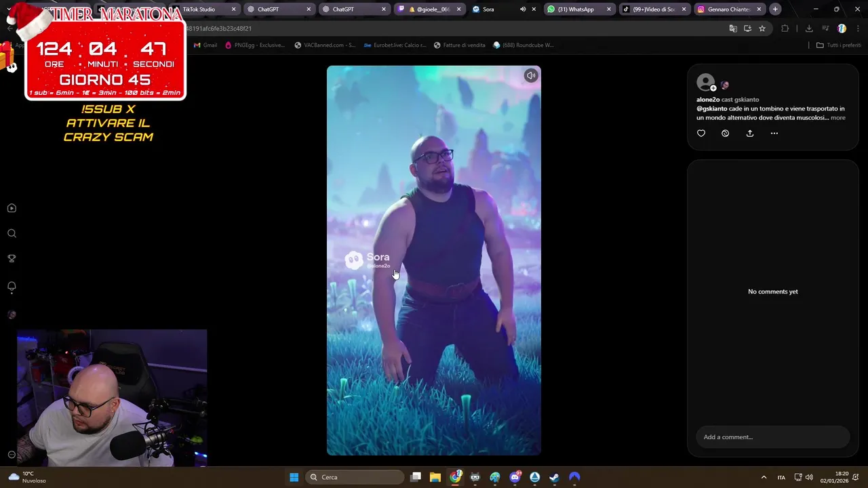Open the Sora sidebar Home video icon
This screenshot has height=488, width=868.
[12, 208]
